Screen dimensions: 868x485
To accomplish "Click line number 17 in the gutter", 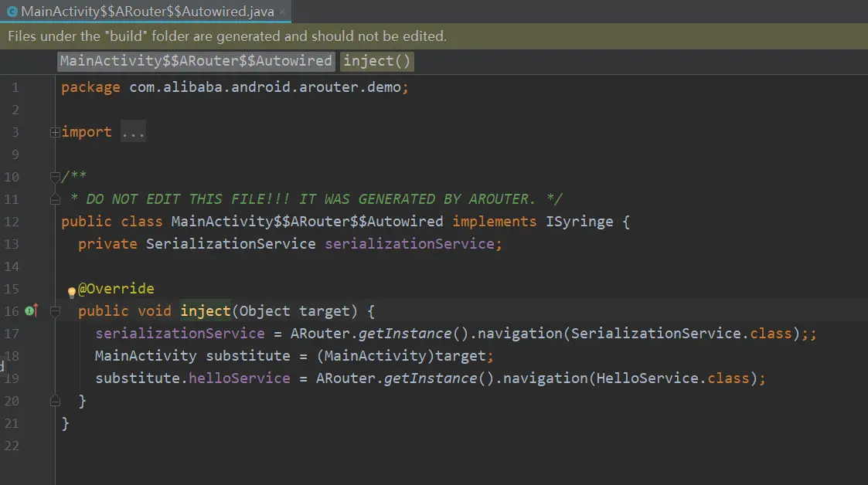I will [12, 334].
